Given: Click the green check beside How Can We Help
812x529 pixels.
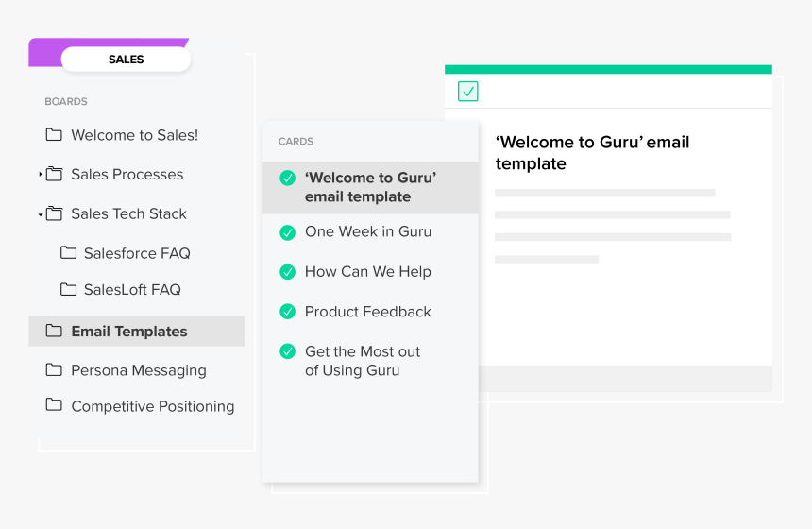Looking at the screenshot, I should (288, 271).
